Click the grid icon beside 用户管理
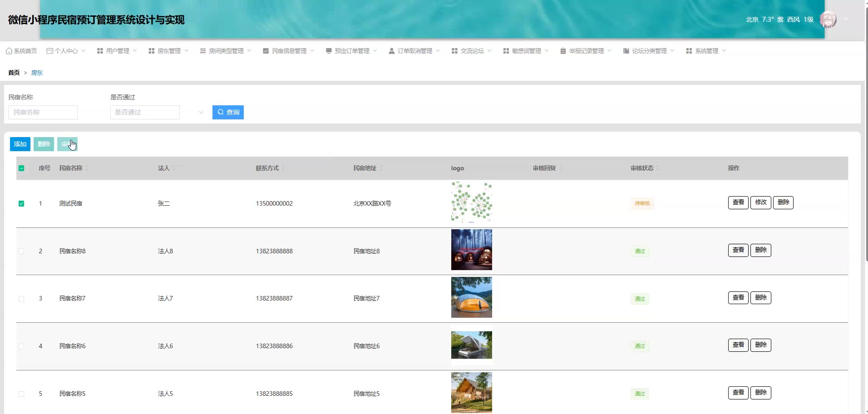The height and width of the screenshot is (414, 868). 100,51
